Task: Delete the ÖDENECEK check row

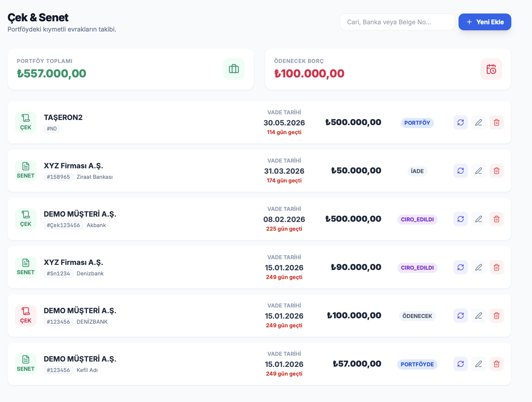Action: (496, 316)
